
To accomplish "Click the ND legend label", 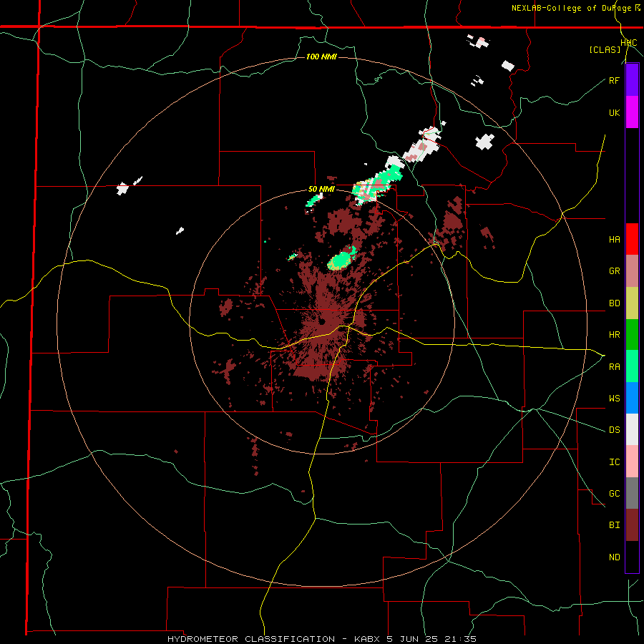I will (x=614, y=557).
